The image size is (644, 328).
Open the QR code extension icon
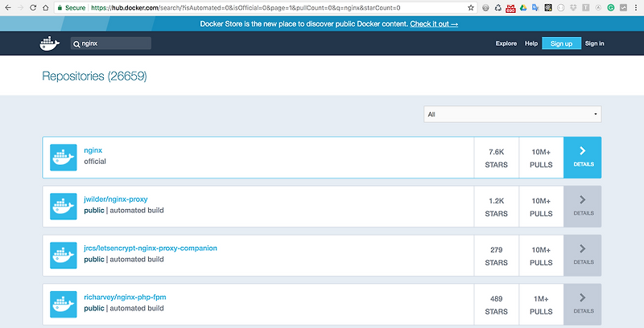tap(548, 8)
